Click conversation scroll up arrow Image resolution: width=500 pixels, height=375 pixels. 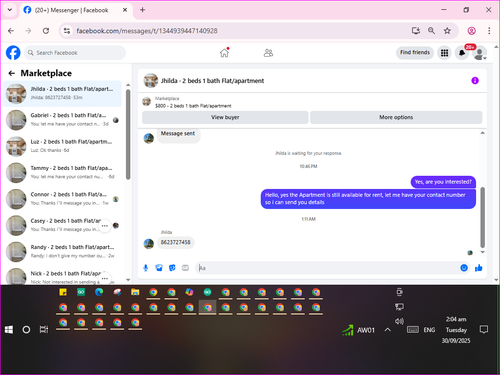tap(482, 133)
